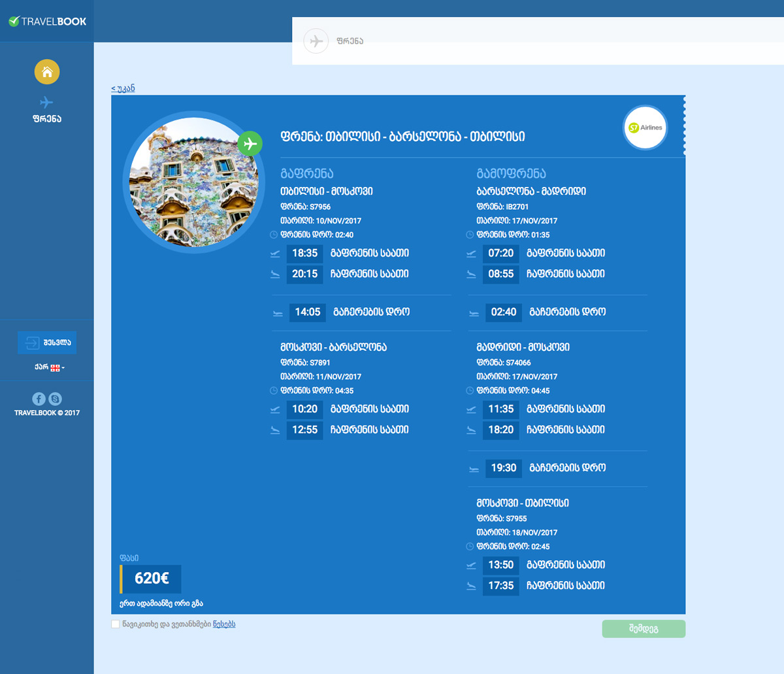Click the landing icon next to 17:35
This screenshot has height=674, width=784.
[471, 586]
